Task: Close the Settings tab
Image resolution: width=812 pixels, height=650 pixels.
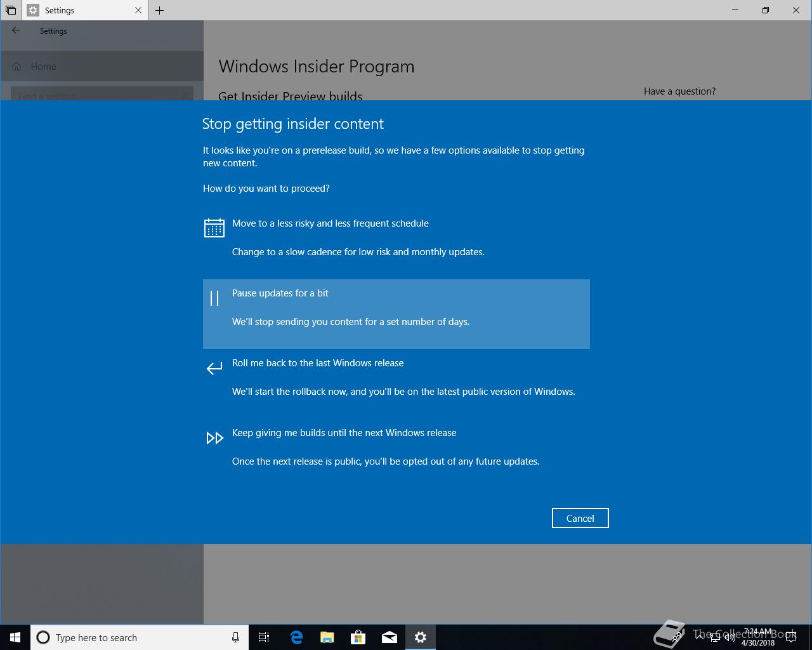Action: click(x=138, y=10)
